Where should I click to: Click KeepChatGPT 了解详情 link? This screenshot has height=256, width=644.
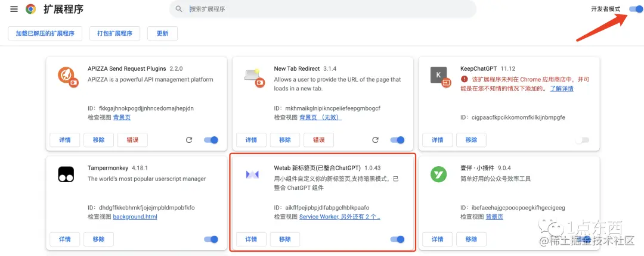pos(562,88)
